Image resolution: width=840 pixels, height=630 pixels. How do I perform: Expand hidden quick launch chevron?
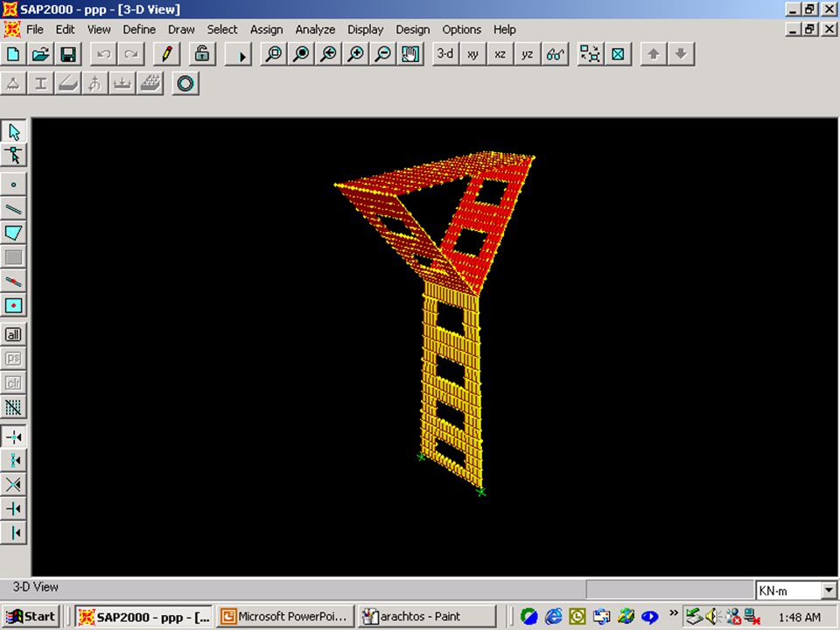pyautogui.click(x=674, y=612)
